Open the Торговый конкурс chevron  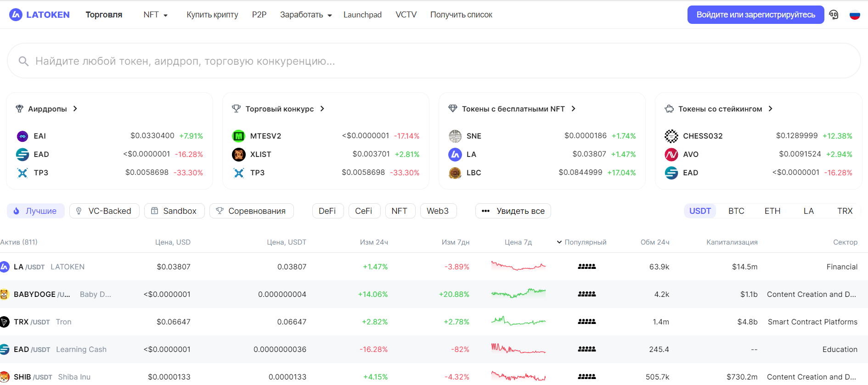click(x=322, y=109)
